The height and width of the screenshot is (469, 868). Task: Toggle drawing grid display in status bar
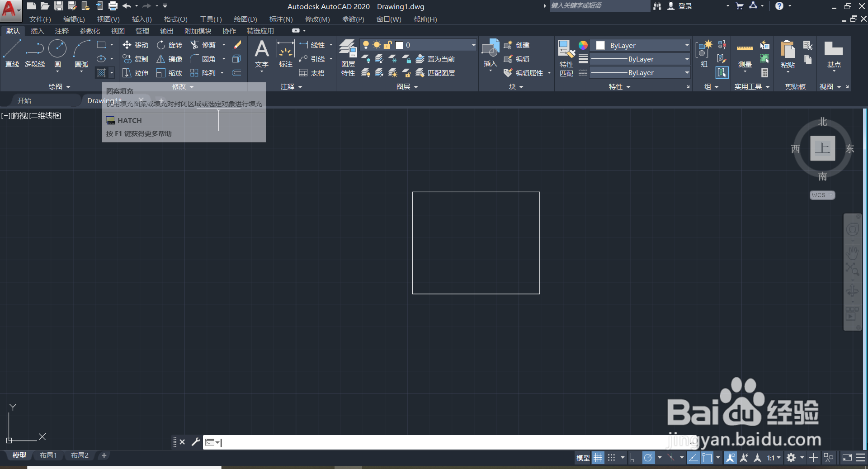pyautogui.click(x=598, y=458)
